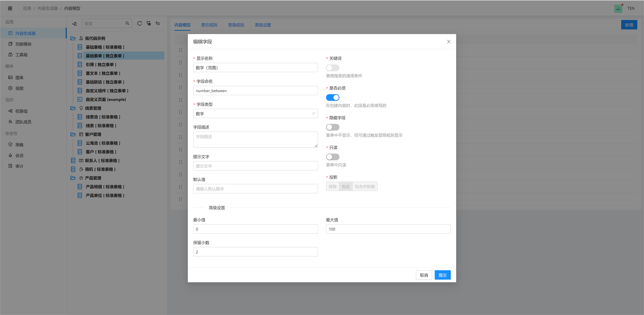Click the collapse tree icon left of search
The height and width of the screenshot is (315, 644).
[74, 23]
